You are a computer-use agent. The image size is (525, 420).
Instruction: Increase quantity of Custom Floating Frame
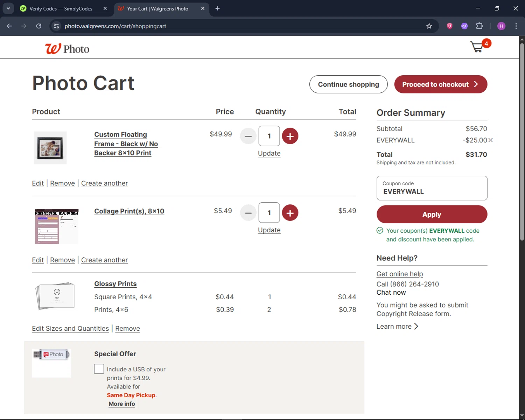tap(290, 136)
